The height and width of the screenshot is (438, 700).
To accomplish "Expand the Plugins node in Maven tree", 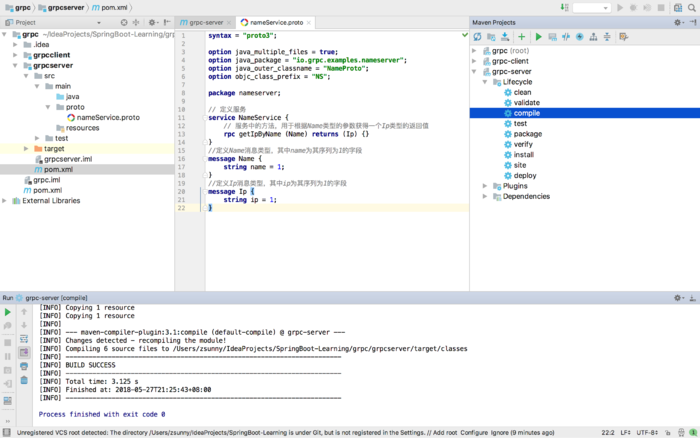I will point(485,185).
